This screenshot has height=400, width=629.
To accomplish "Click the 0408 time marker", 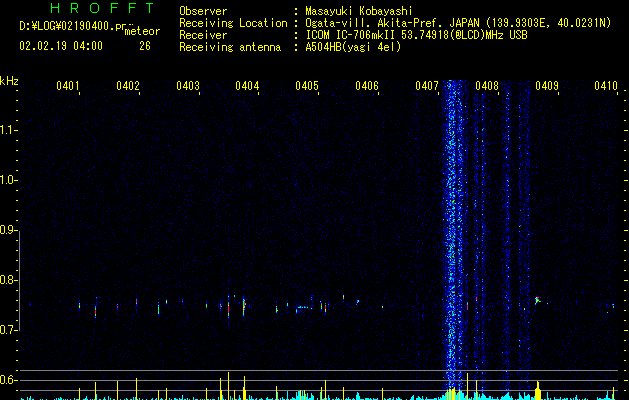I will (487, 86).
